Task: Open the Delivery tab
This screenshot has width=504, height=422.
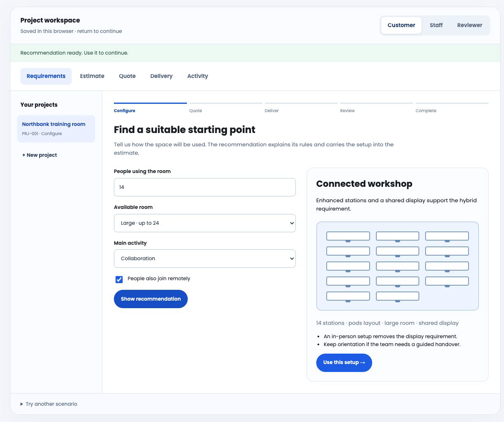Action: 161,76
